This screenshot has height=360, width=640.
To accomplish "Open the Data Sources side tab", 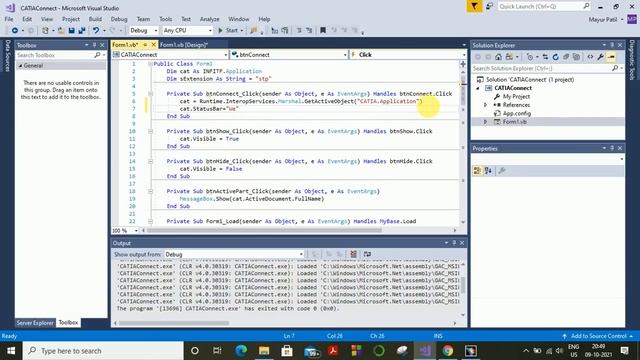I will click(7, 56).
